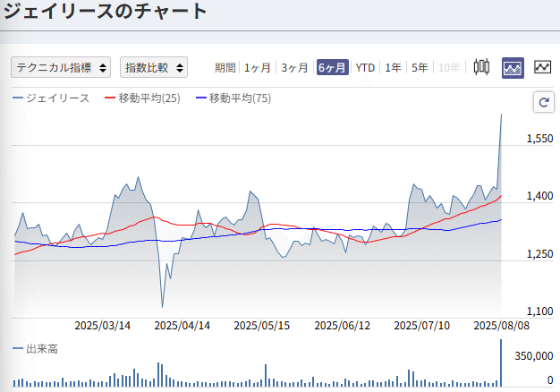Select the YTD period
560x392 pixels.
click(x=365, y=67)
